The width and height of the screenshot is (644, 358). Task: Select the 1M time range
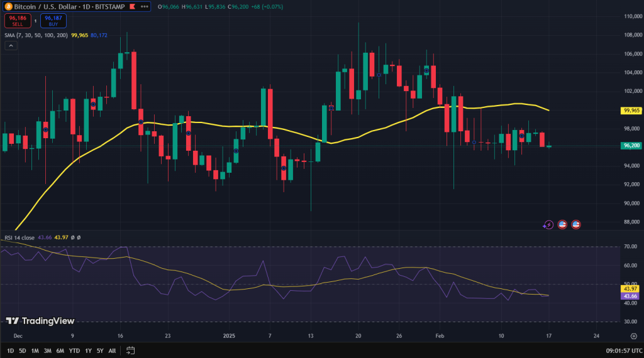(x=35, y=350)
